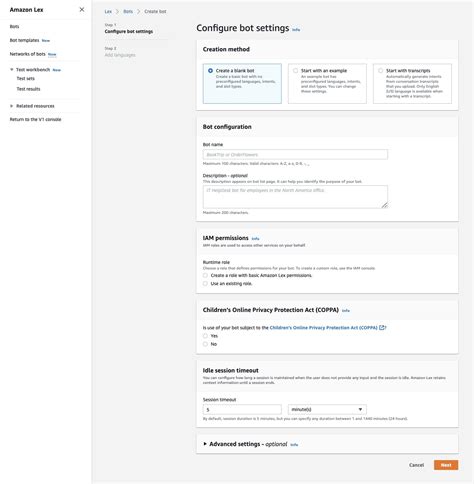Close the Amazon Lex sidebar panel

82,10
